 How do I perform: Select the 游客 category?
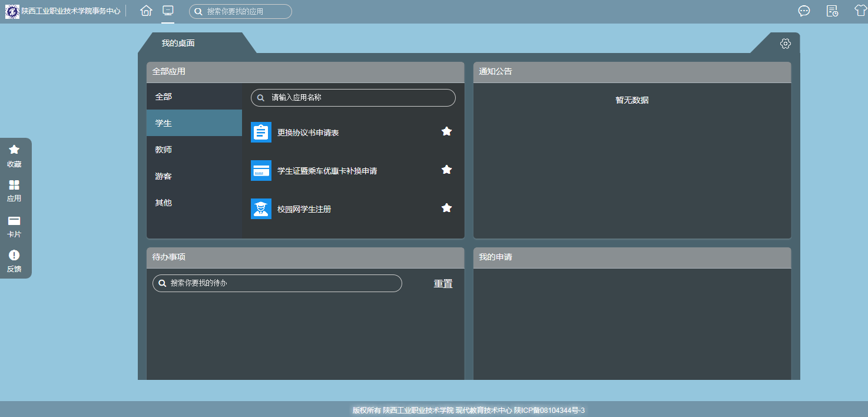click(x=194, y=176)
